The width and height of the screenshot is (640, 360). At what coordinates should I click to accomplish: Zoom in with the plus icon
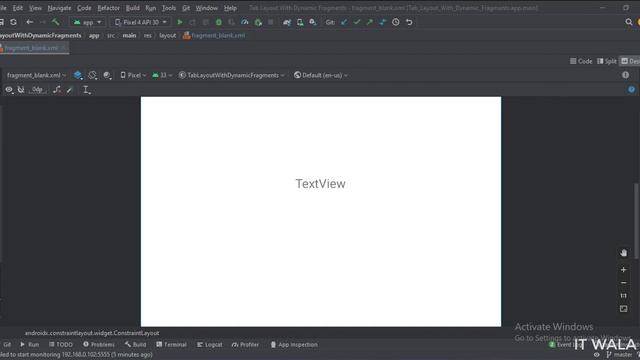coord(623,270)
